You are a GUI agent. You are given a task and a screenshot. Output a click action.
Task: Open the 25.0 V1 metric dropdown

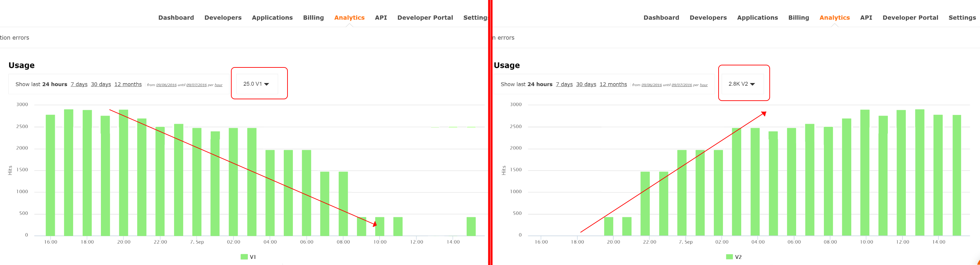(x=256, y=84)
